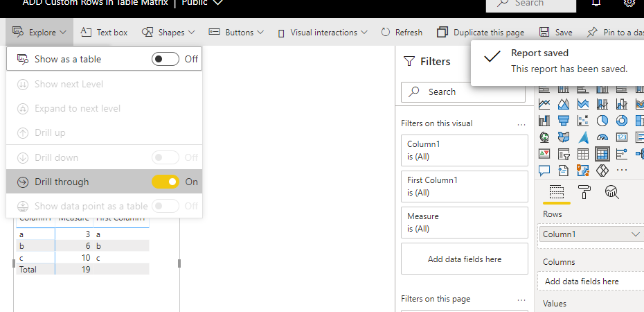Choose Drill up menu item
644x312 pixels.
tap(105, 133)
